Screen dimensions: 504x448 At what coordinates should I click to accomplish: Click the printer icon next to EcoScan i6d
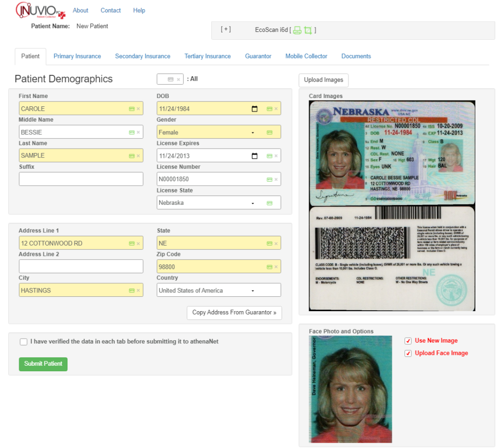click(x=296, y=30)
